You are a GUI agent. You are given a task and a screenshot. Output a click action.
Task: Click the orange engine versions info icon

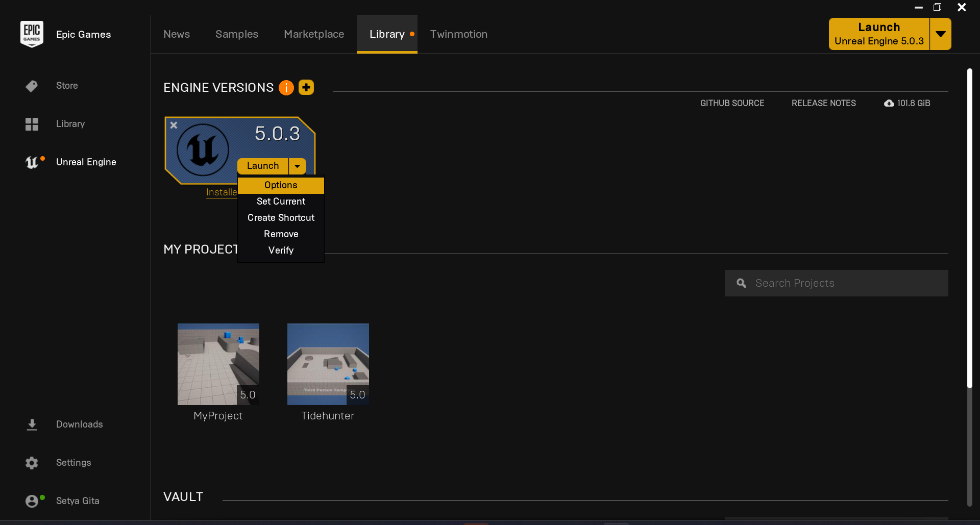[286, 88]
